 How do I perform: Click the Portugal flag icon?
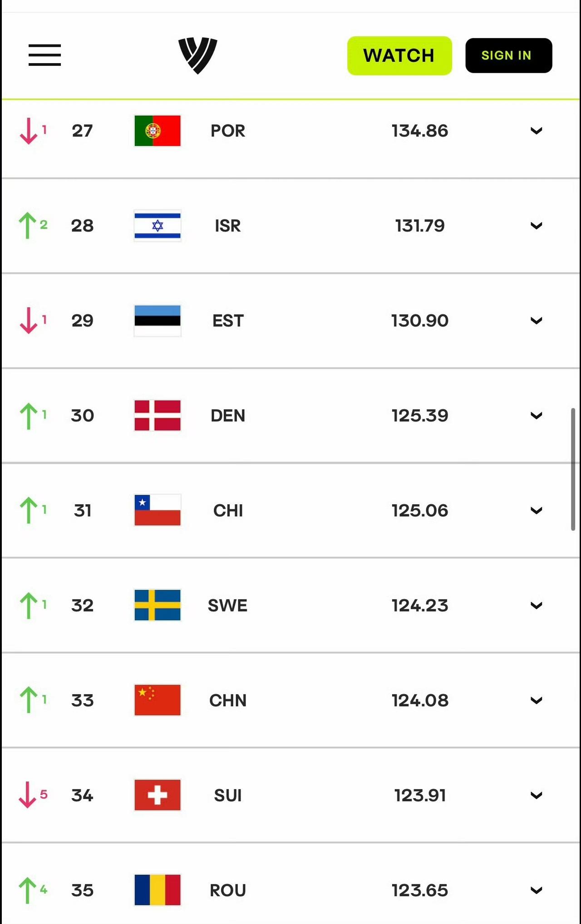pyautogui.click(x=158, y=131)
